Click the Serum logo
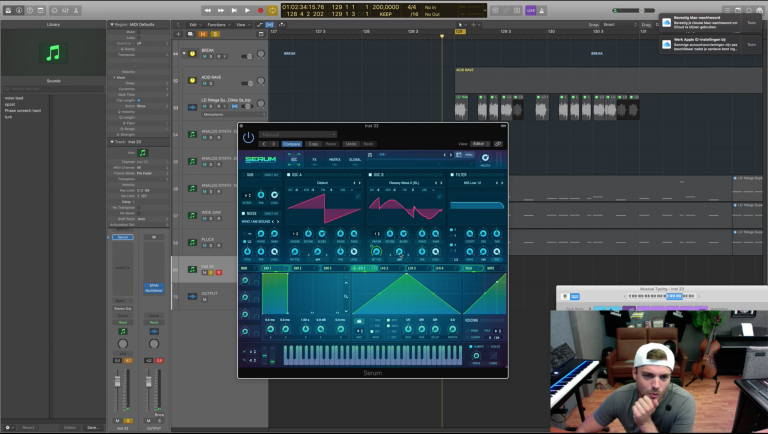This screenshot has height=434, width=768. click(x=261, y=160)
